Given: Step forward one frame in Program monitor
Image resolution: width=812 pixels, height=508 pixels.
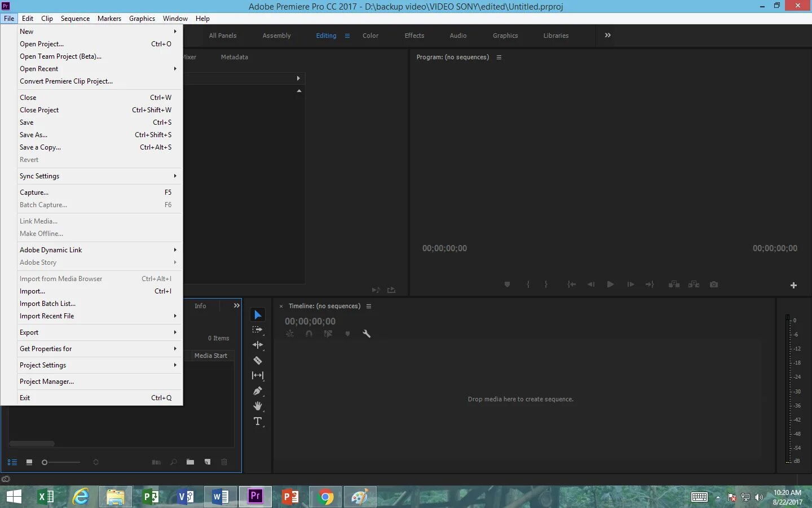Looking at the screenshot, I should (630, 284).
